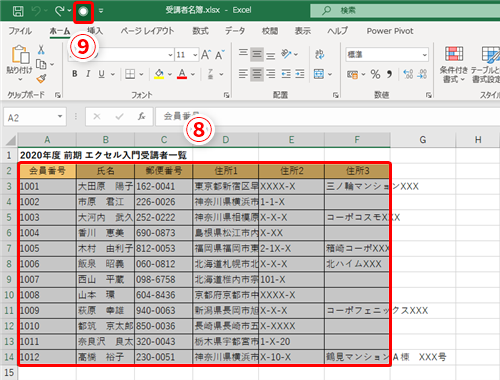
Task: Center text horizontally
Action: coord(257,74)
